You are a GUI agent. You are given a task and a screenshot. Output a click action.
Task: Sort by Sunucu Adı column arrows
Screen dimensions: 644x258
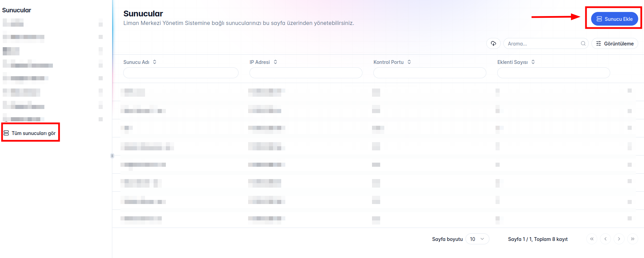coord(155,62)
